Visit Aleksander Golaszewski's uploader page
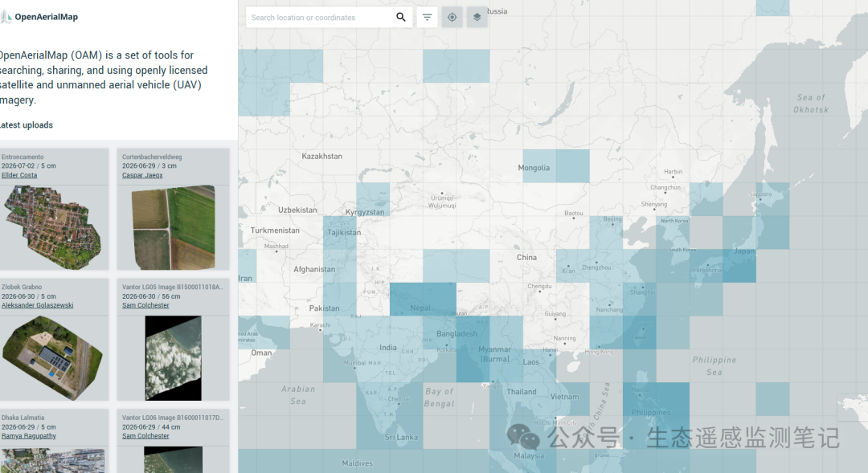The width and height of the screenshot is (868, 473). (x=37, y=305)
